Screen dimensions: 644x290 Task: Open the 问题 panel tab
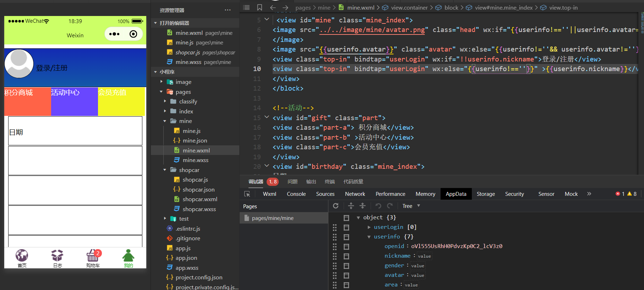[293, 182]
